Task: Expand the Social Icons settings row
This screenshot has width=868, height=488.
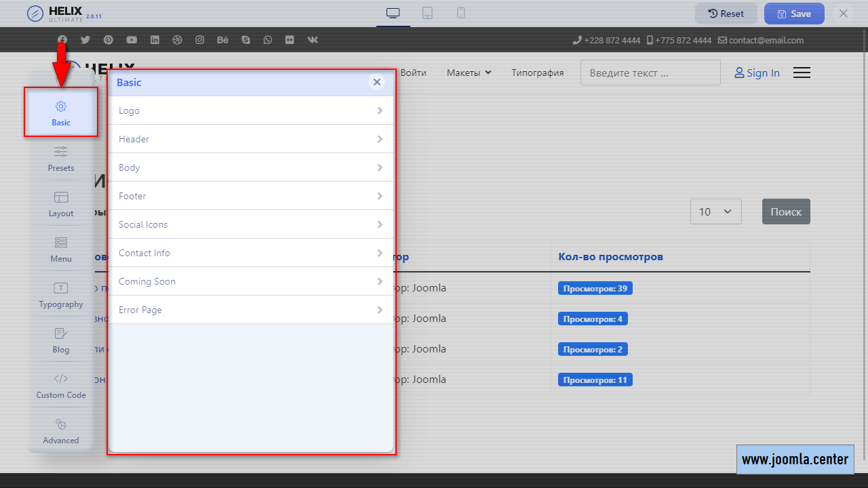Action: [x=251, y=224]
